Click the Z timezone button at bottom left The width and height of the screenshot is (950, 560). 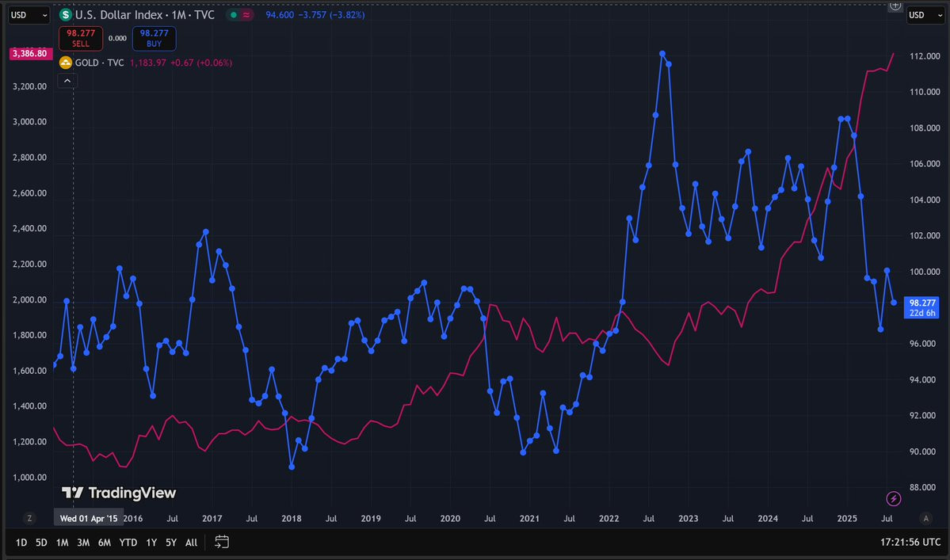29,518
